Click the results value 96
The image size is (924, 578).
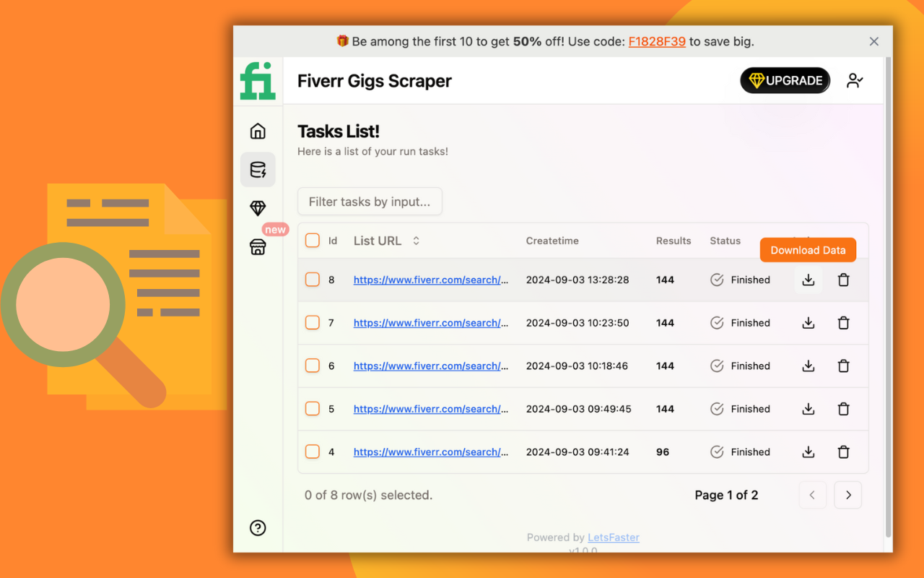[x=663, y=452]
